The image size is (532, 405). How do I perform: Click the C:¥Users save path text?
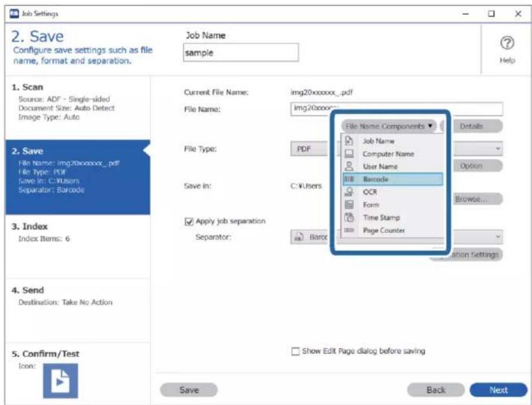(x=306, y=186)
